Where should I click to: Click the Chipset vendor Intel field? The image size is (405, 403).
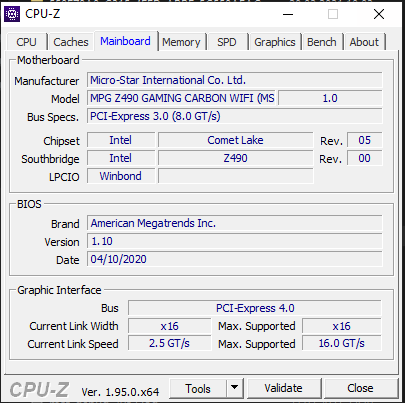(x=121, y=140)
